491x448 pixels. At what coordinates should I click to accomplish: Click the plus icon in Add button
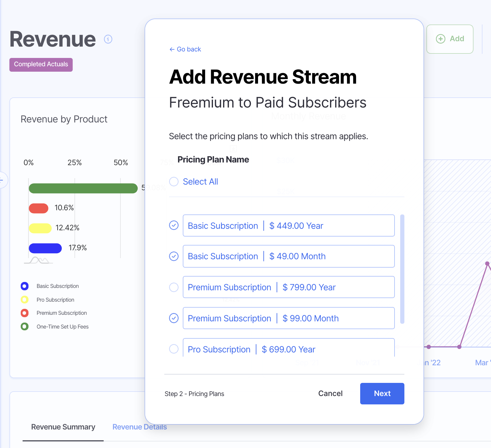click(x=440, y=39)
